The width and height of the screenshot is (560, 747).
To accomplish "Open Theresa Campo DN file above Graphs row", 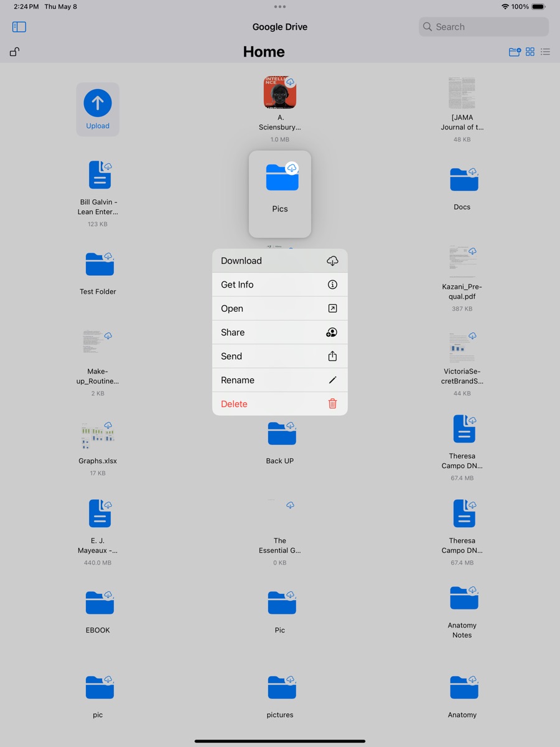I will (x=464, y=429).
